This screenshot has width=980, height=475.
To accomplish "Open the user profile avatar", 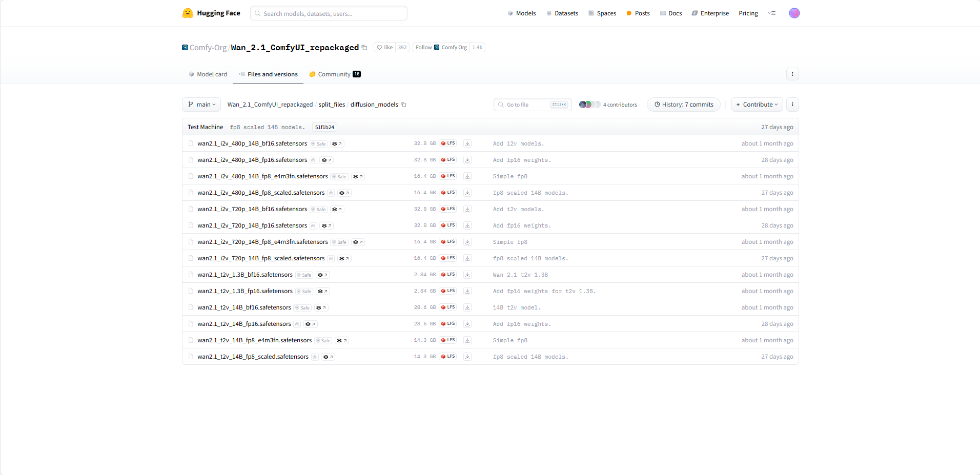I will click(794, 13).
